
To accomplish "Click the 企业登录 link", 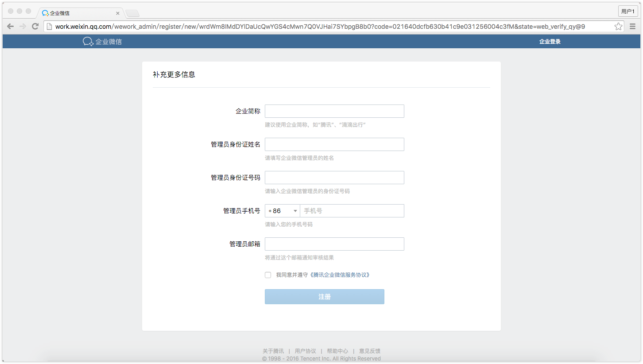I will tap(549, 41).
